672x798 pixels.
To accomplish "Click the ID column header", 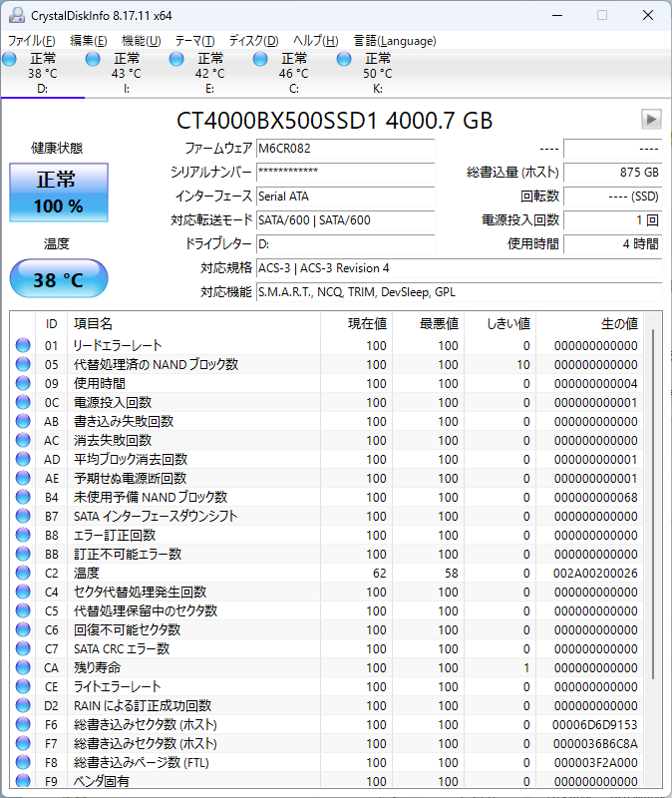I will 52,323.
